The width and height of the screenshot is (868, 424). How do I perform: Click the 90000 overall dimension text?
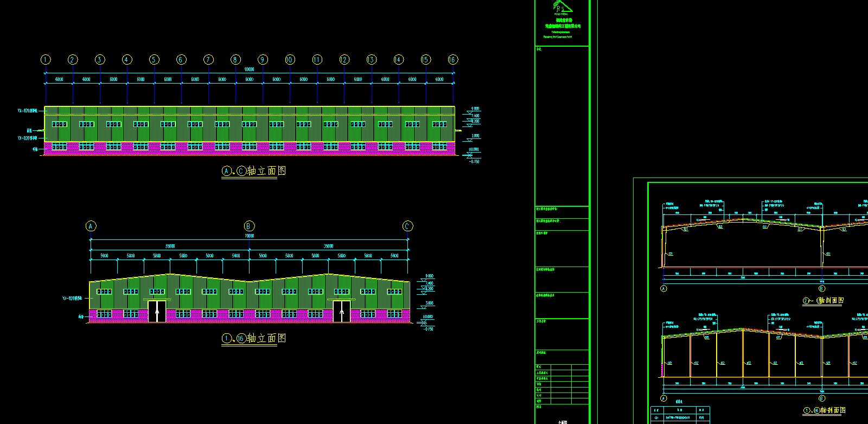pyautogui.click(x=249, y=69)
